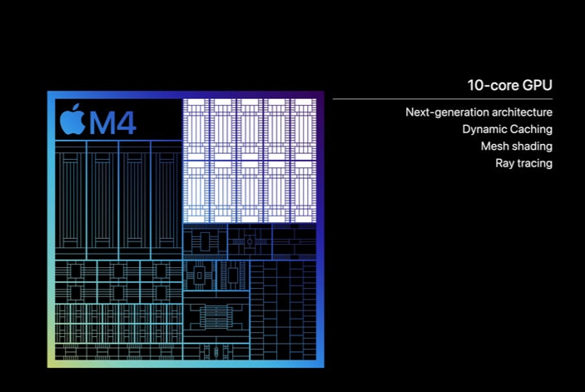
Task: Click the highlighted white GPU block on the chip
Action: point(250,161)
